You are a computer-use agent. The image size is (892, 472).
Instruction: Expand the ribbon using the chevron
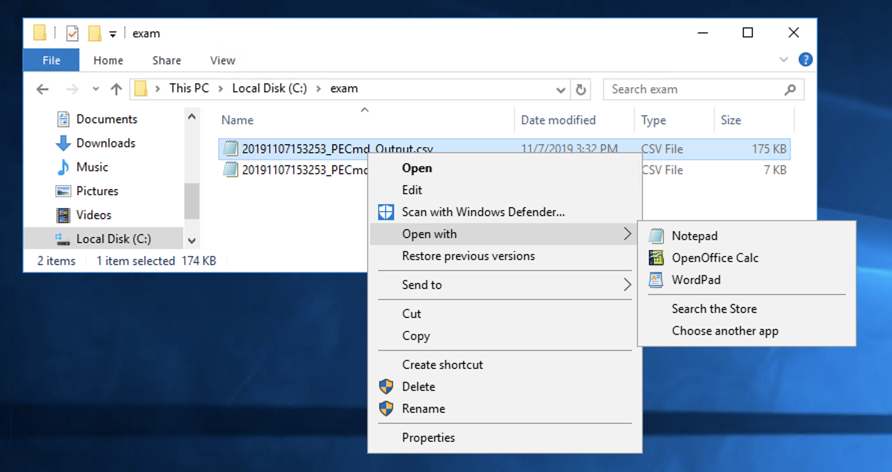click(787, 60)
